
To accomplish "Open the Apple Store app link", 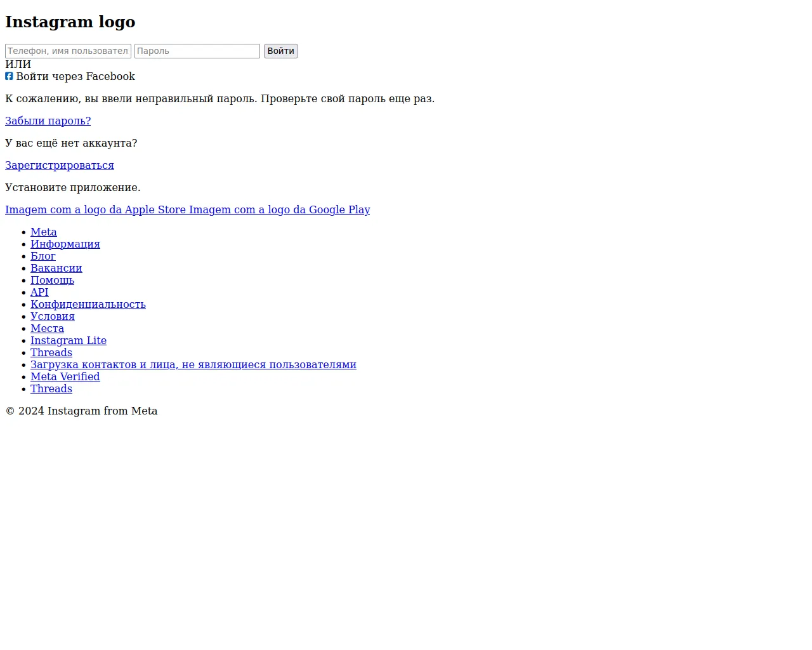I will point(96,209).
